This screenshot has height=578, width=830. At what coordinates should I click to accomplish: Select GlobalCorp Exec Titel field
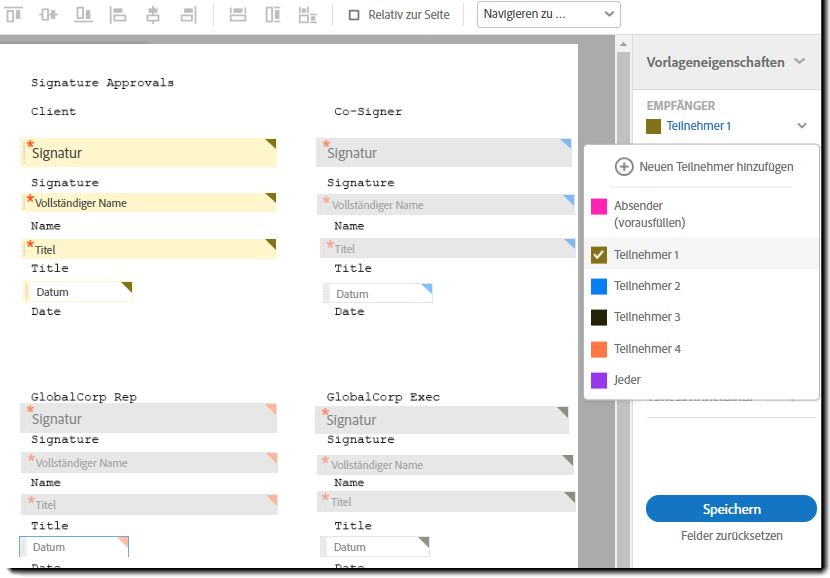[446, 501]
